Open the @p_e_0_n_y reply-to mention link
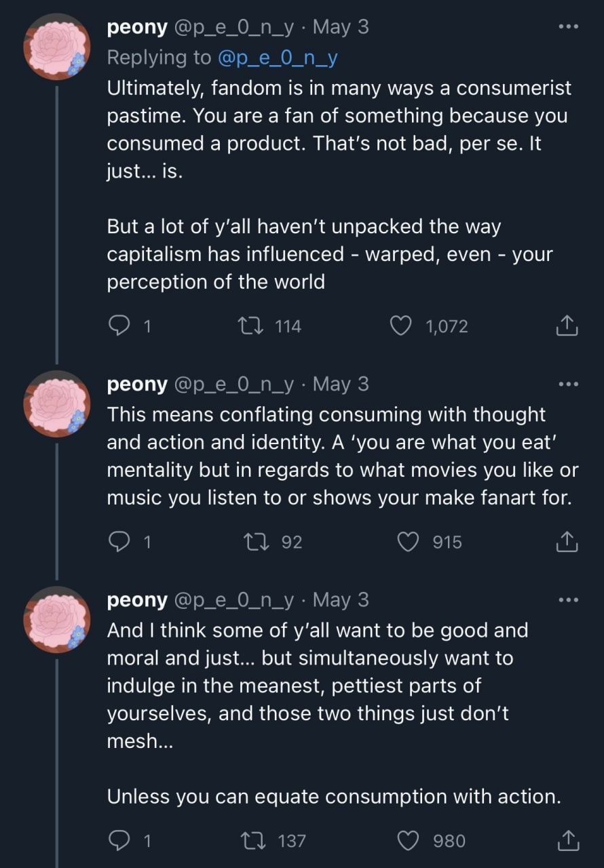The height and width of the screenshot is (868, 604). [278, 58]
